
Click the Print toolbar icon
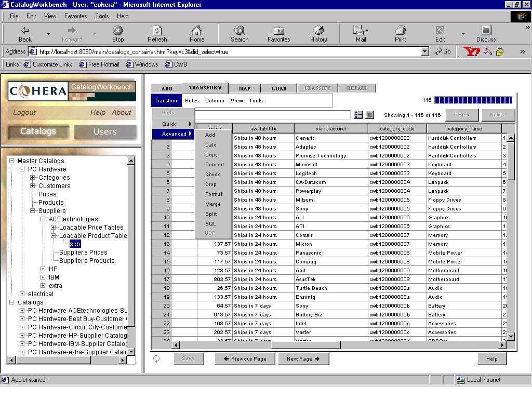401,31
